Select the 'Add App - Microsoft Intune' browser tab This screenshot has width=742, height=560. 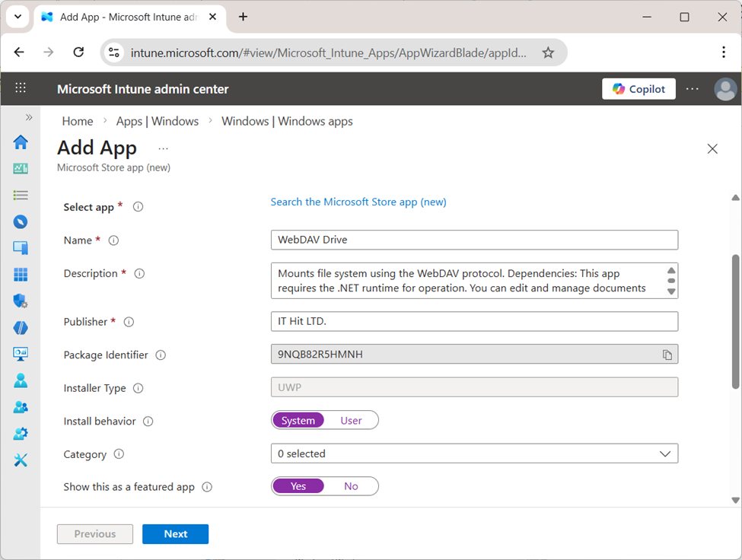122,16
